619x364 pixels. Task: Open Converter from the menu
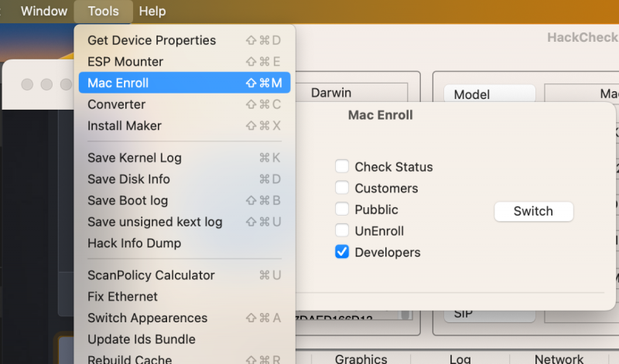[117, 104]
